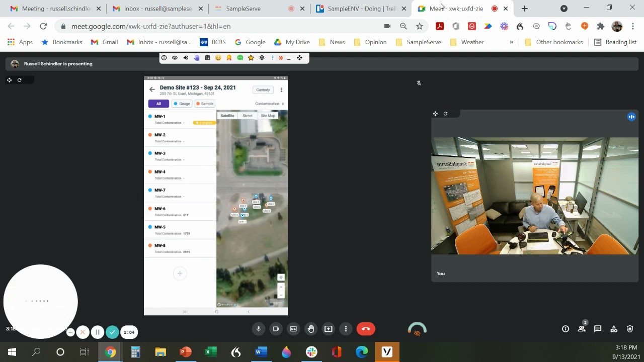Open new browser tab with plus
This screenshot has height=362, width=644.
[x=524, y=9]
